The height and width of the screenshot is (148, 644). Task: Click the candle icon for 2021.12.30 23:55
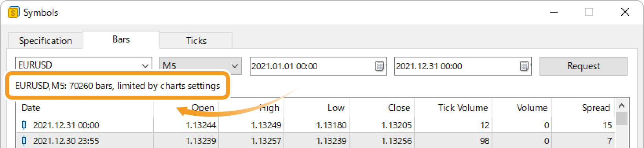[x=24, y=141]
